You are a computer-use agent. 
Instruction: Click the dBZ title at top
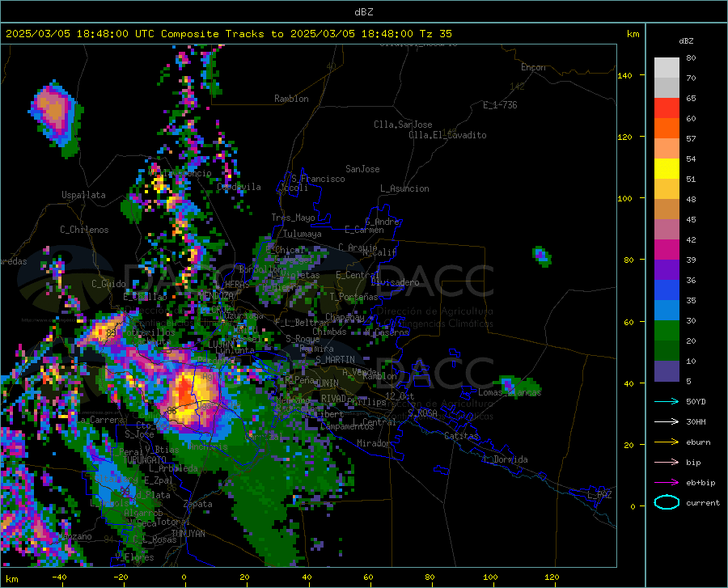pos(363,12)
